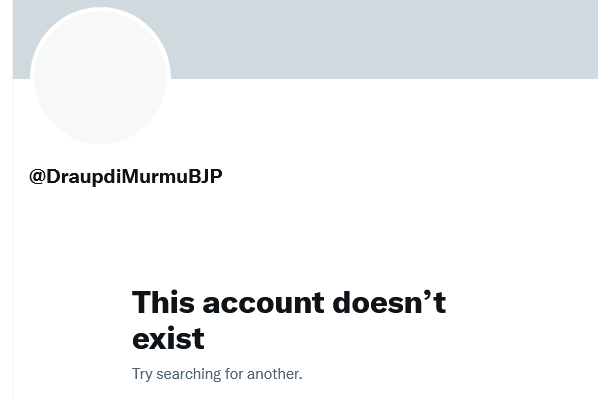
Task: Click the word 'for' in subtext
Action: [x=234, y=374]
